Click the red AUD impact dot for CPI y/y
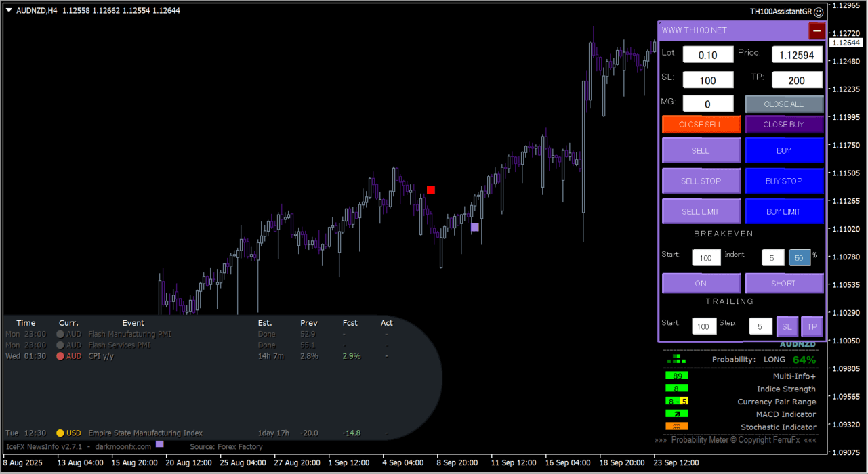The width and height of the screenshot is (868, 474). [x=60, y=356]
